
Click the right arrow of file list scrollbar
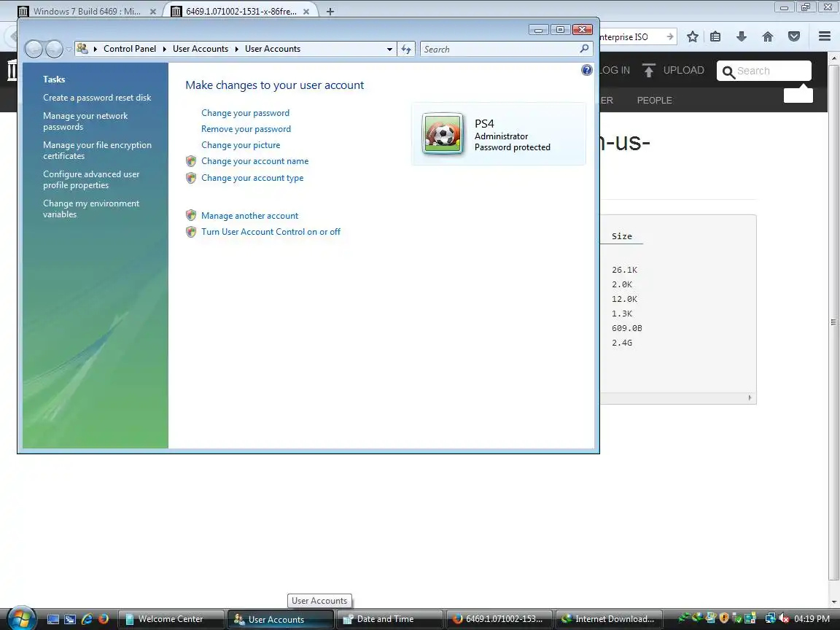(750, 397)
